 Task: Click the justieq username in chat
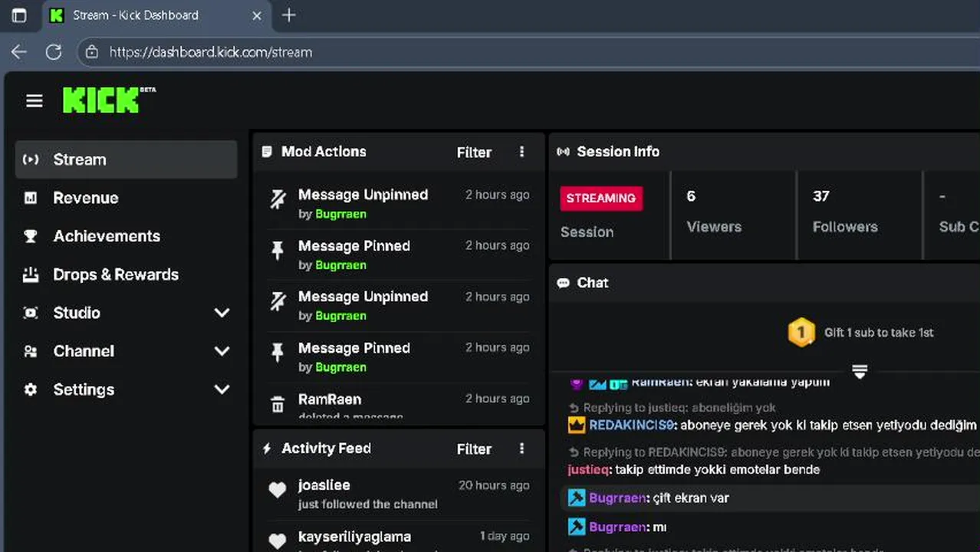(x=589, y=469)
